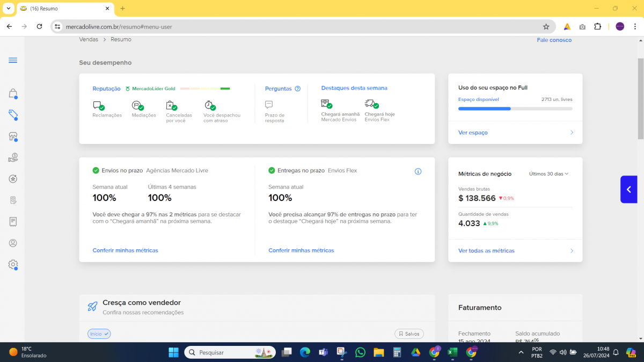Click the price tag sidebar icon

(x=13, y=114)
